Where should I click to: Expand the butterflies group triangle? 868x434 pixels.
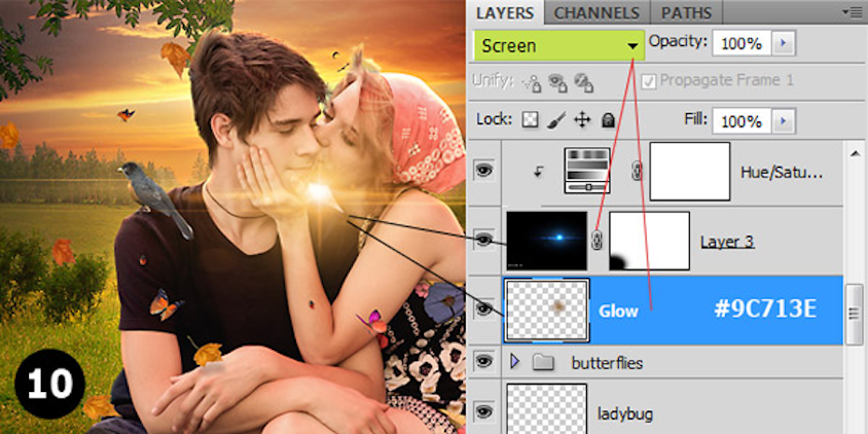515,362
